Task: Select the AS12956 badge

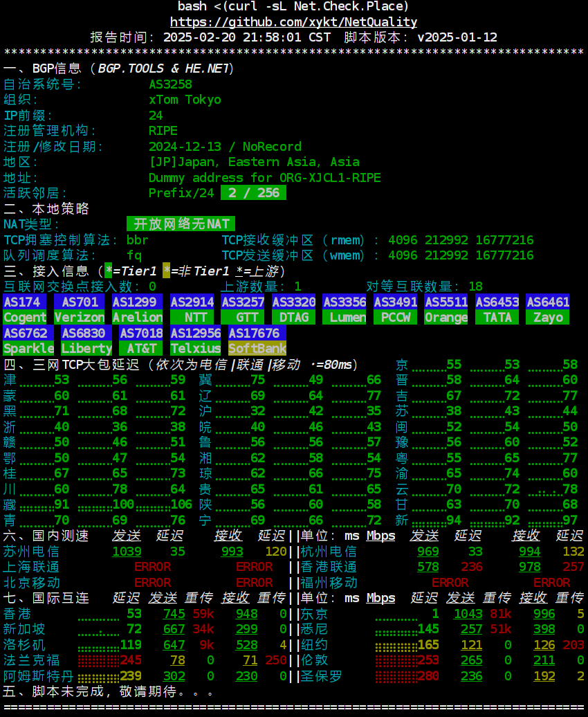Action: click(195, 333)
